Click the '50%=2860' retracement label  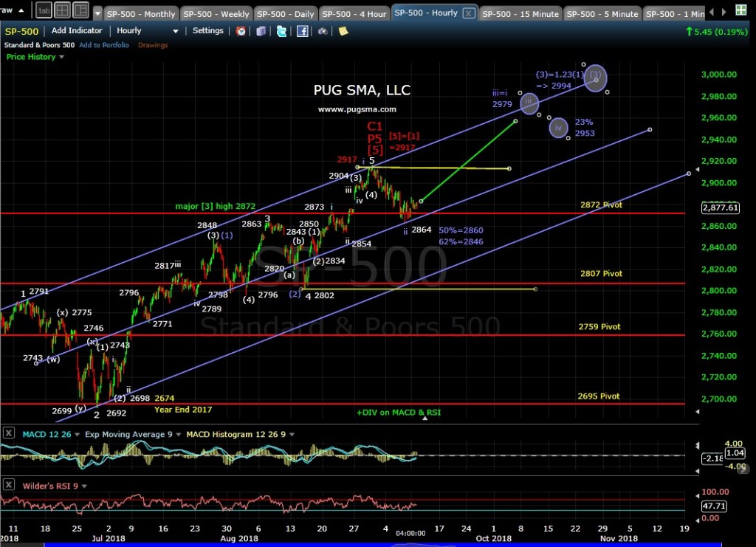click(461, 230)
